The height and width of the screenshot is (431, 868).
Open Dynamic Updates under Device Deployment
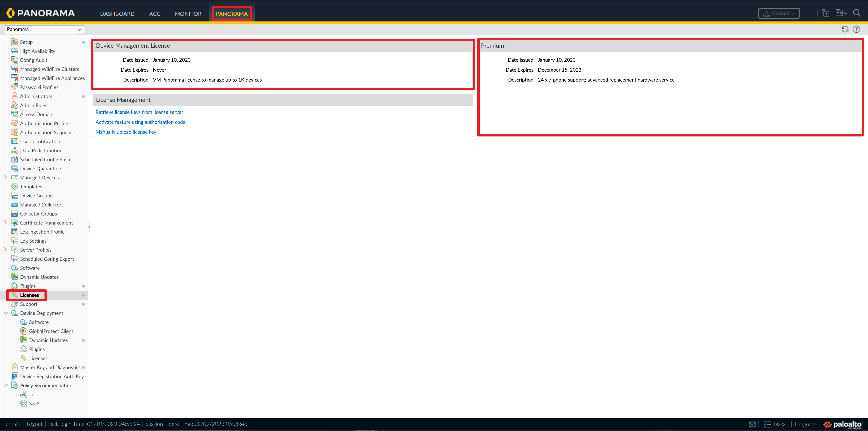49,340
